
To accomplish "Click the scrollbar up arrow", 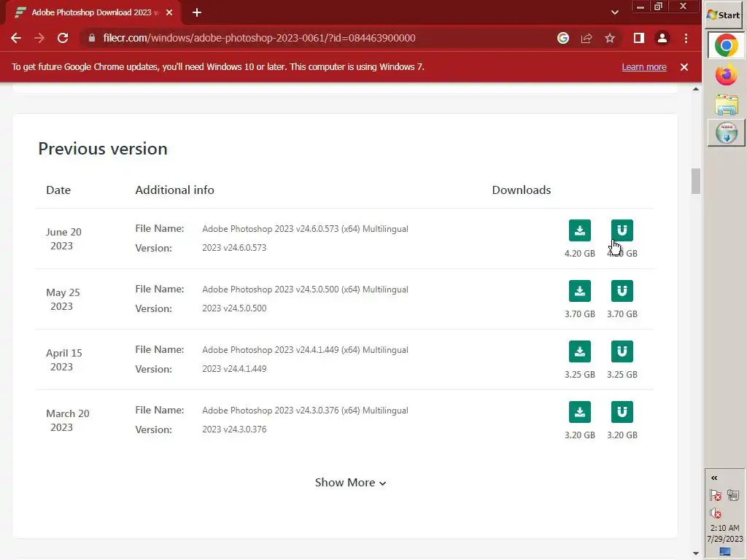I will pos(695,89).
